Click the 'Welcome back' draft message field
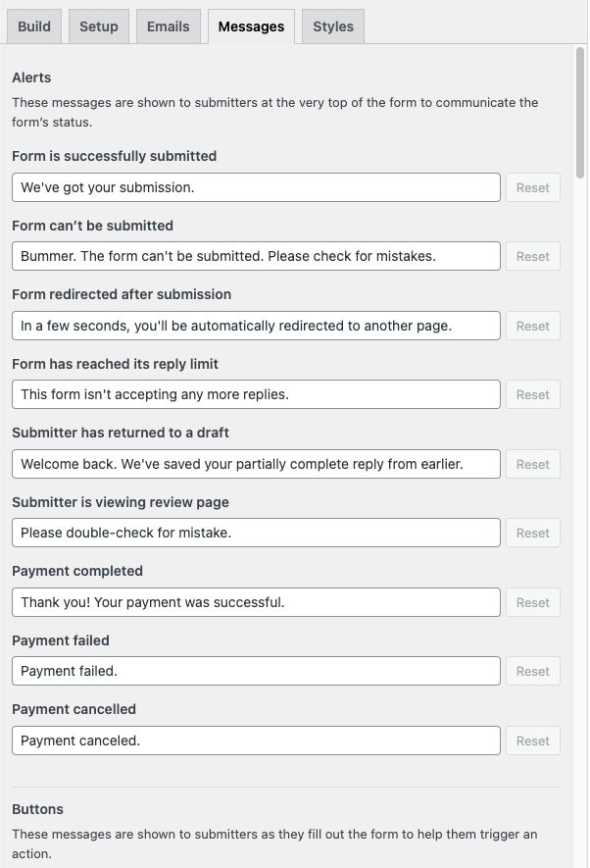This screenshot has width=590, height=868. 256,464
